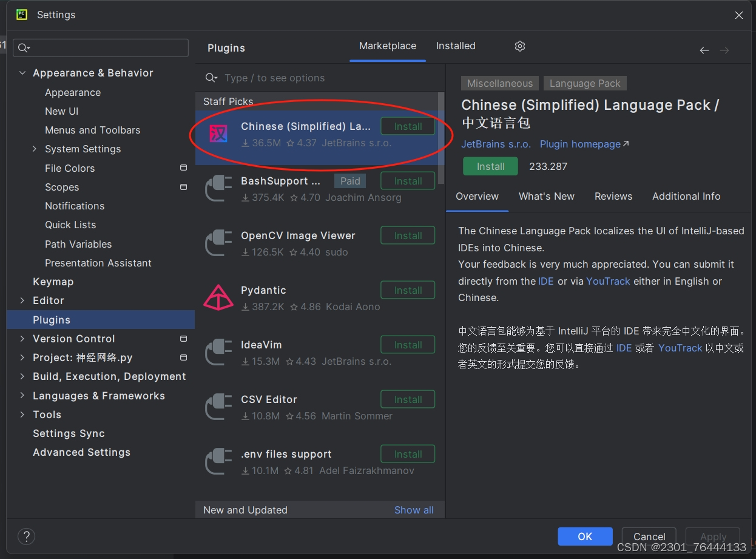Click the CSV Editor plugin icon
This screenshot has width=756, height=559.
coord(218,407)
